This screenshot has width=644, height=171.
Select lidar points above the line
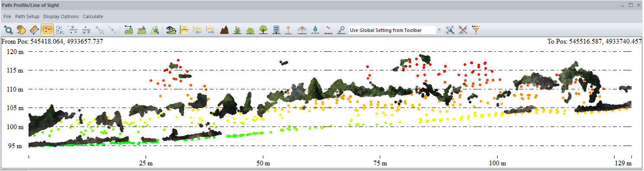pos(73,30)
